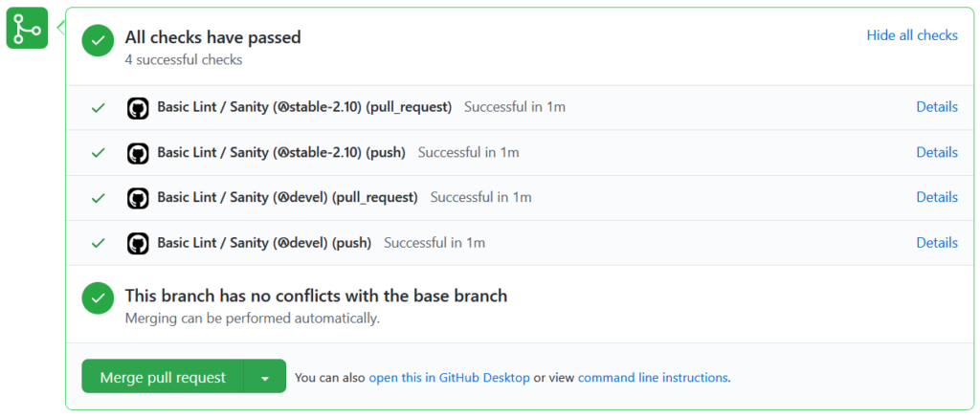
Task: Open Details for stable-2.10 push check
Action: point(937,152)
